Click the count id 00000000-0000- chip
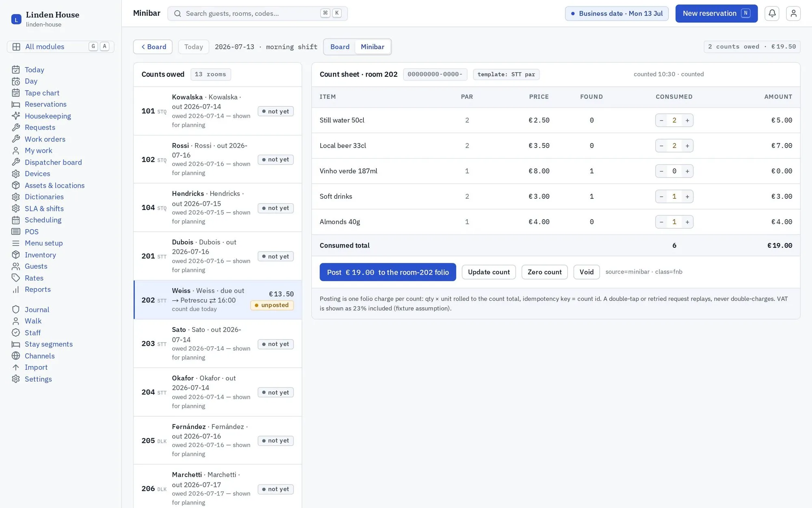Image resolution: width=812 pixels, height=508 pixels. coord(435,74)
